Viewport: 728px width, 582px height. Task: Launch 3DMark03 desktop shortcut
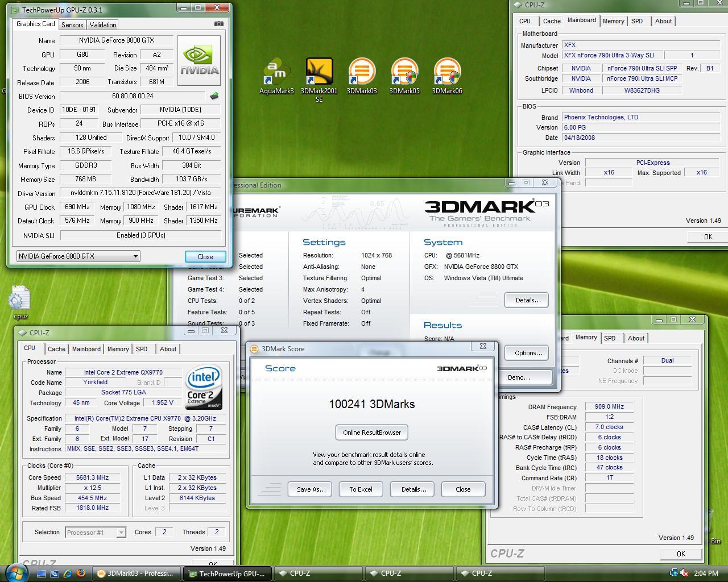click(362, 76)
